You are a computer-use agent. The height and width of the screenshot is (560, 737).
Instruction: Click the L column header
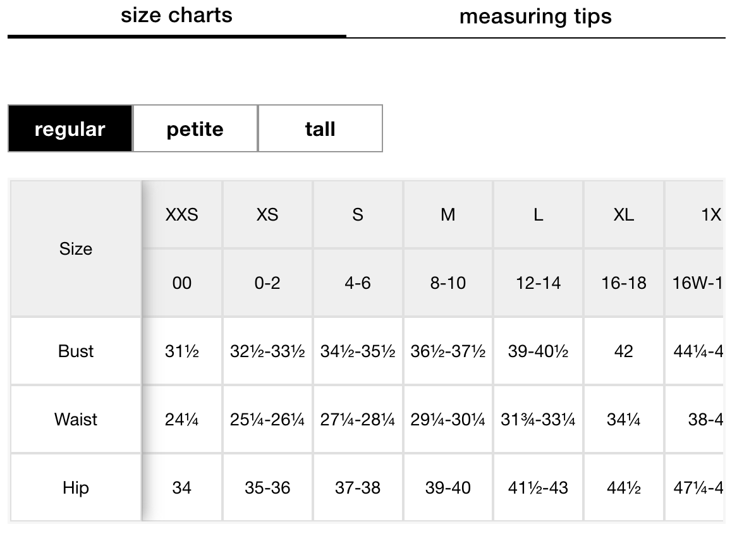(x=537, y=215)
